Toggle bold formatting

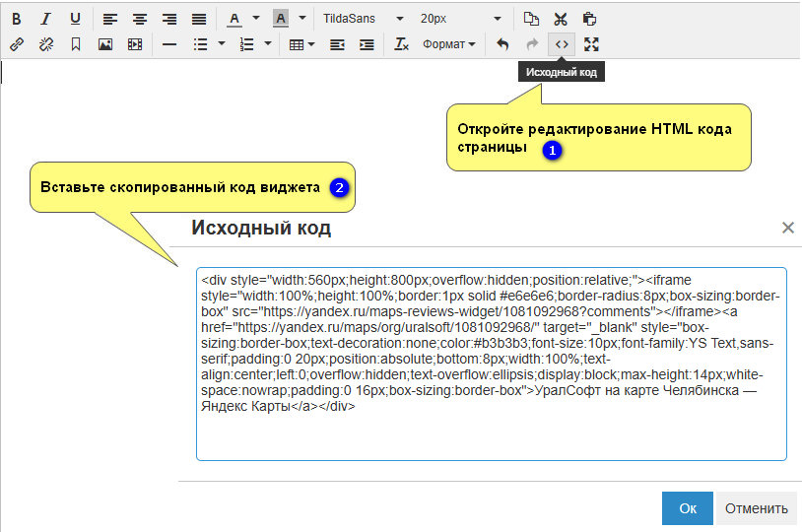coord(16,19)
